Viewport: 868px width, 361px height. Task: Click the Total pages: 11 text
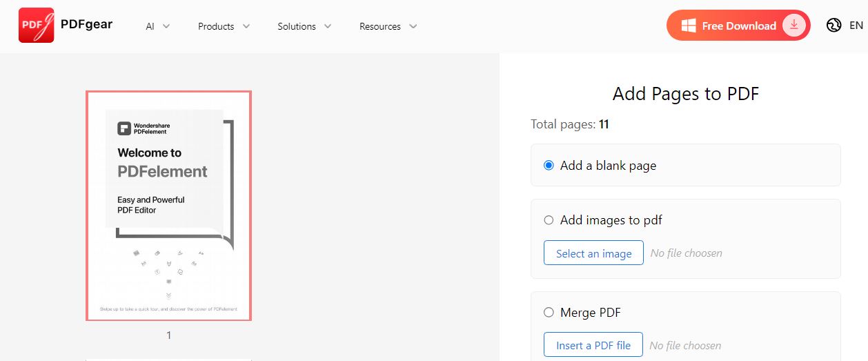point(570,124)
